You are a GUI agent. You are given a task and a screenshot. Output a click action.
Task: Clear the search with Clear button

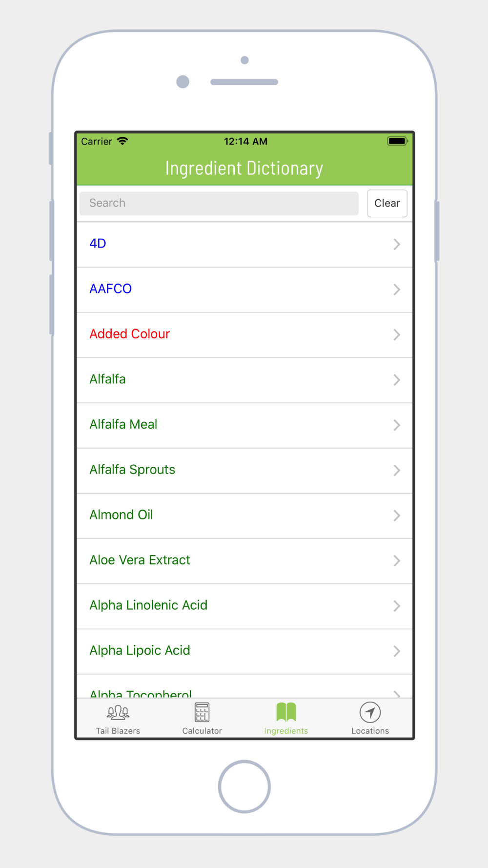click(x=387, y=203)
